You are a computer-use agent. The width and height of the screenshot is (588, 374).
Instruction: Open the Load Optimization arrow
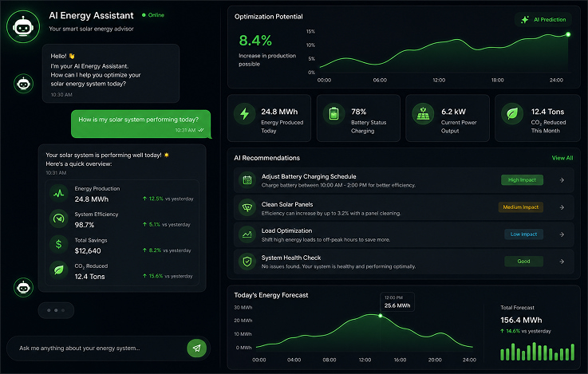(562, 234)
